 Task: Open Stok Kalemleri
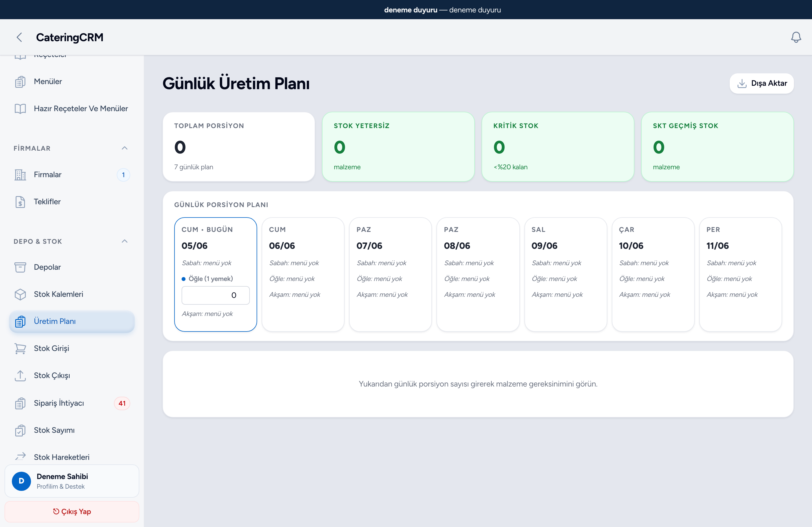(x=72, y=294)
